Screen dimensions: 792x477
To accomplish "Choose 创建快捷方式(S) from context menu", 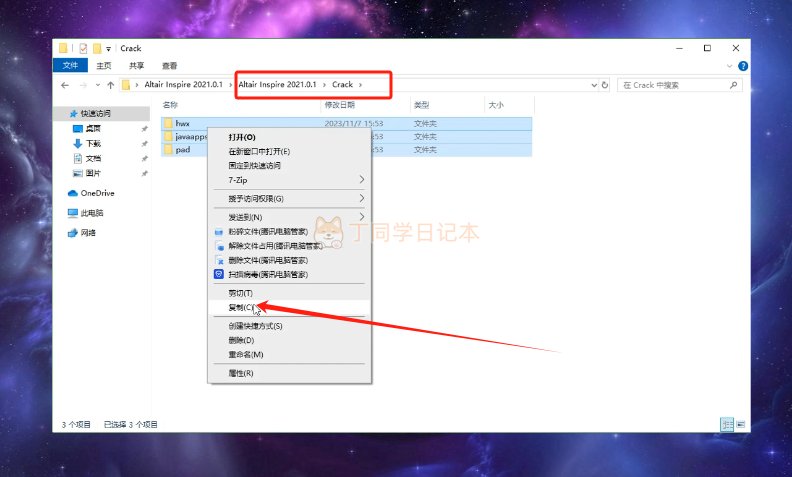I will pyautogui.click(x=289, y=326).
